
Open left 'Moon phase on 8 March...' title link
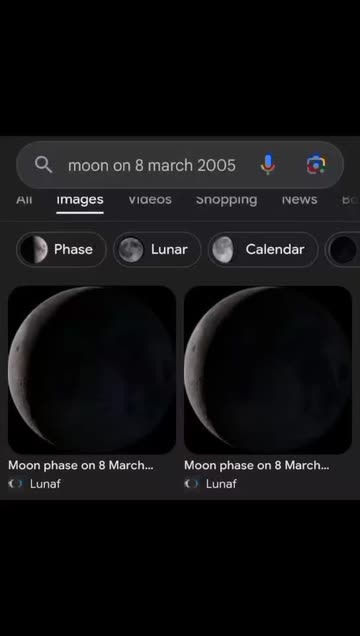point(81,465)
